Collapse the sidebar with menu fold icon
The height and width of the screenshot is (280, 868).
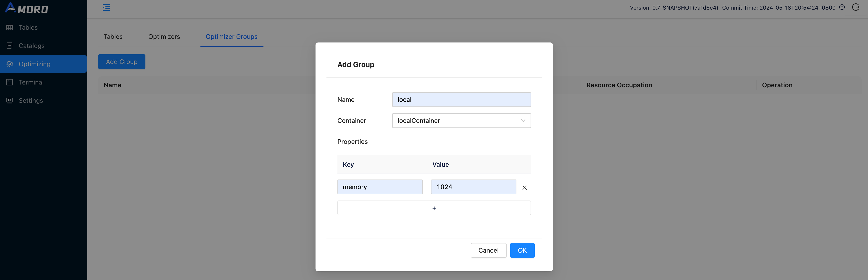[x=106, y=7]
